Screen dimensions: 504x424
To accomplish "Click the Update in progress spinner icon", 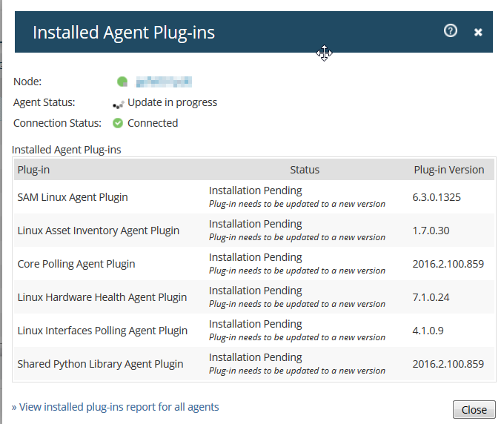I will pos(118,104).
